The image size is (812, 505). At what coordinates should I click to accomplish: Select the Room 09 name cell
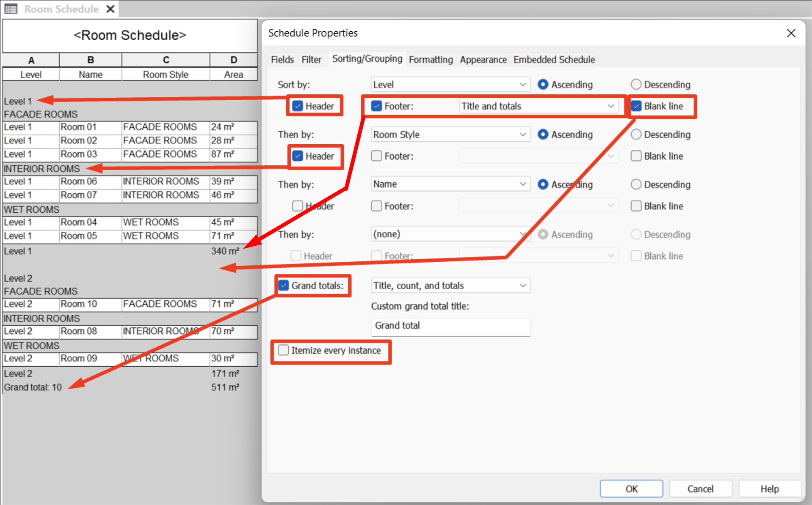[x=91, y=359]
